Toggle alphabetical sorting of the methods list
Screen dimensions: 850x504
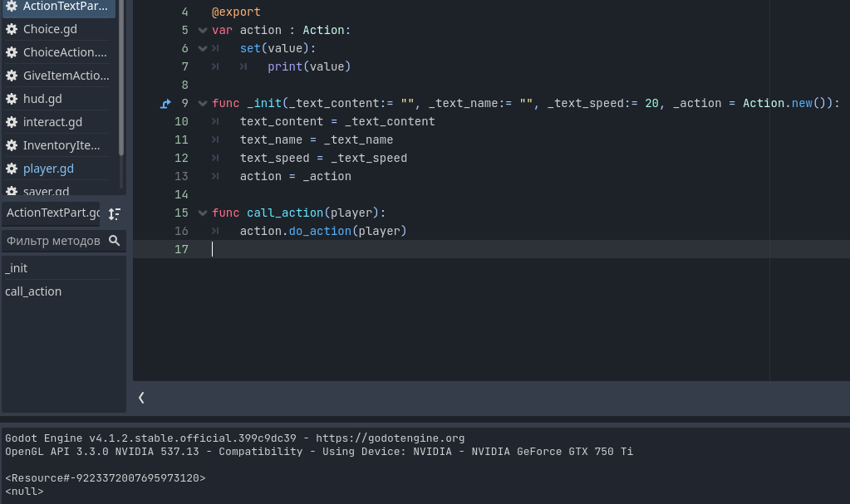click(115, 214)
